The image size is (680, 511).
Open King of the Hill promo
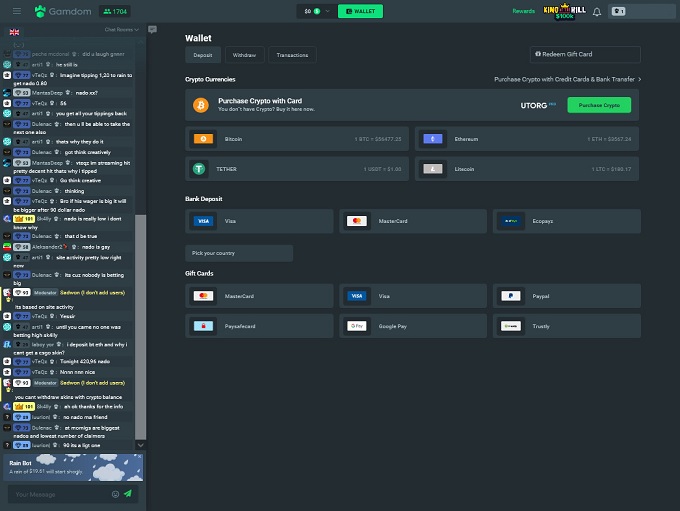pyautogui.click(x=564, y=11)
